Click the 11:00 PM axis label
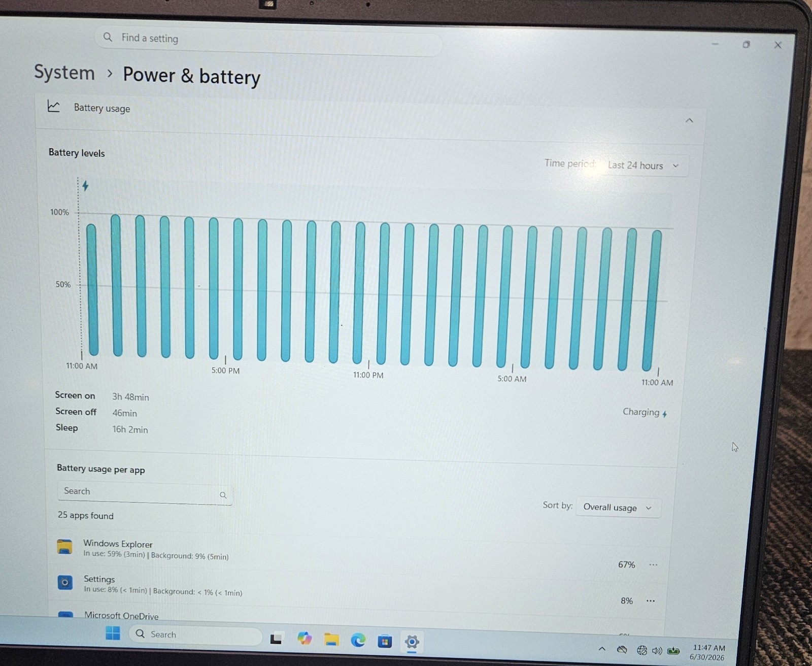This screenshot has height=666, width=812. coord(368,375)
